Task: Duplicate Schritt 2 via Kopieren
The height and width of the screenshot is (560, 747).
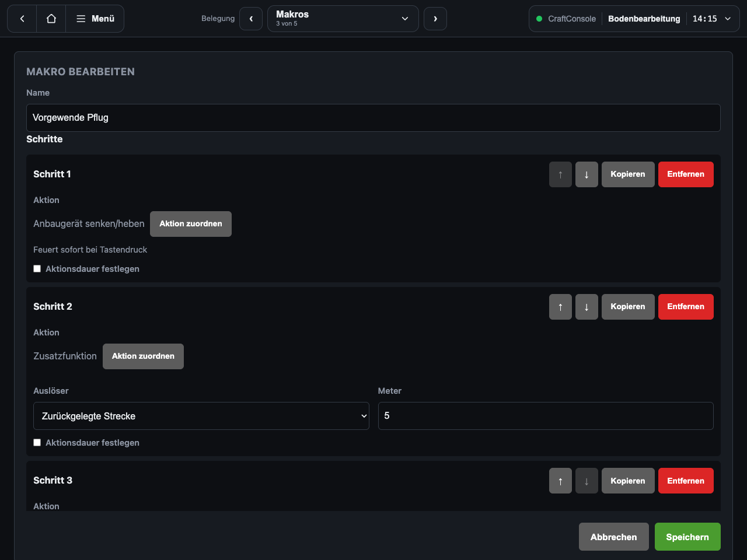Action: [628, 307]
